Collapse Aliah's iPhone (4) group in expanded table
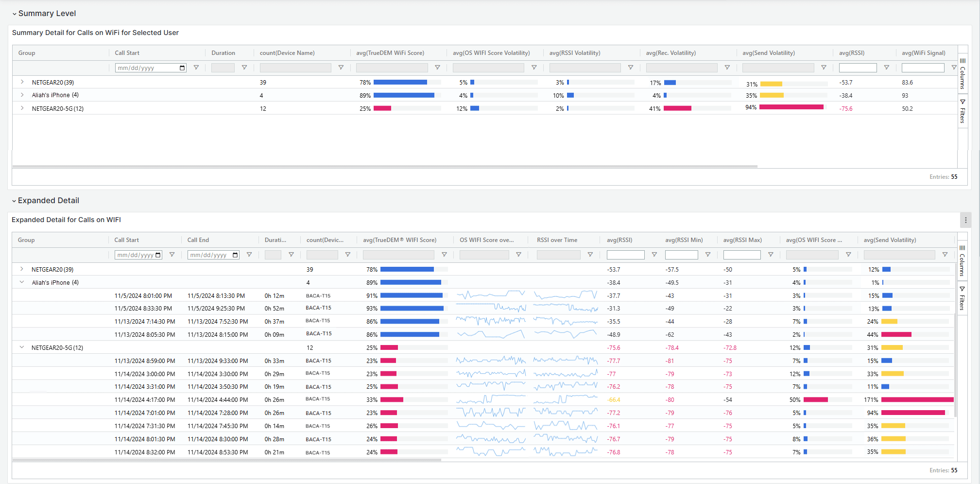The image size is (980, 484). (22, 282)
